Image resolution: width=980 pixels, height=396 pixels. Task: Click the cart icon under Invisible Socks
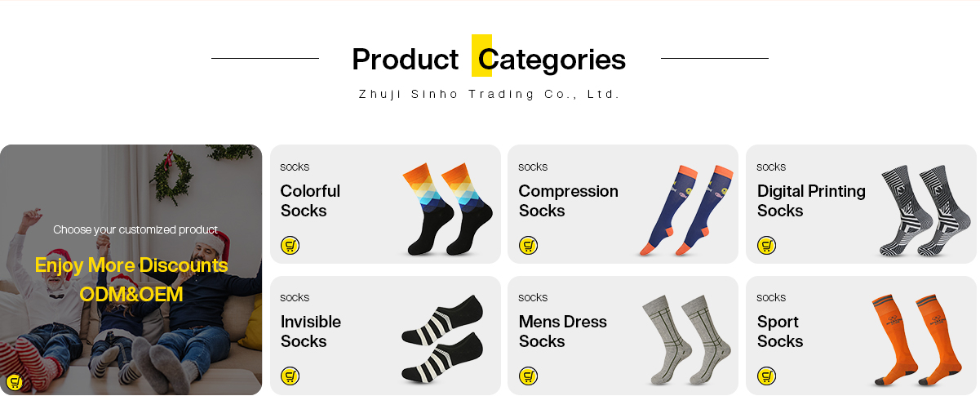[290, 376]
